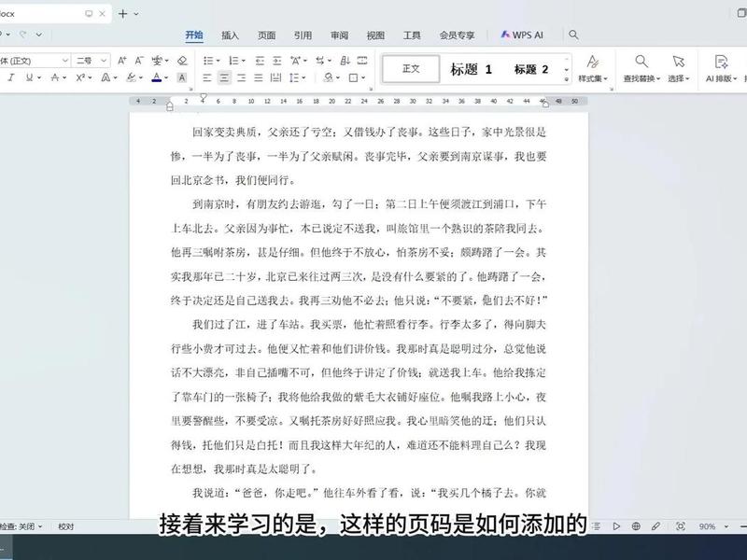Clear formatting with the eraser icon
The width and height of the screenshot is (747, 560).
tap(182, 61)
